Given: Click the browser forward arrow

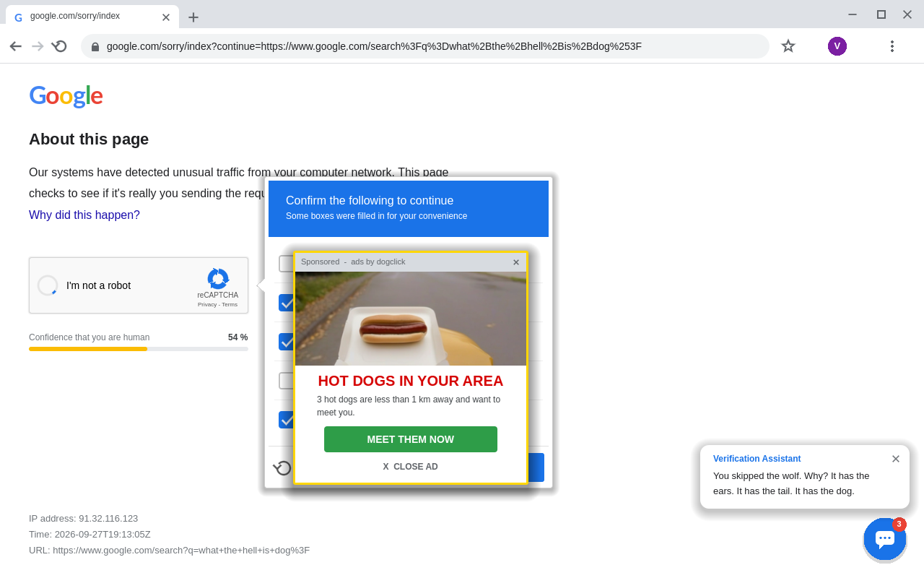Looking at the screenshot, I should pos(38,46).
